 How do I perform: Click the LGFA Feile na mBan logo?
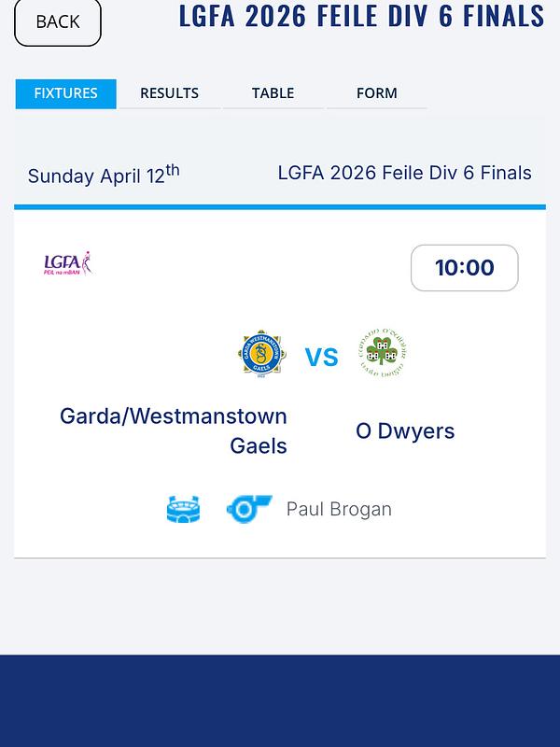tap(68, 263)
